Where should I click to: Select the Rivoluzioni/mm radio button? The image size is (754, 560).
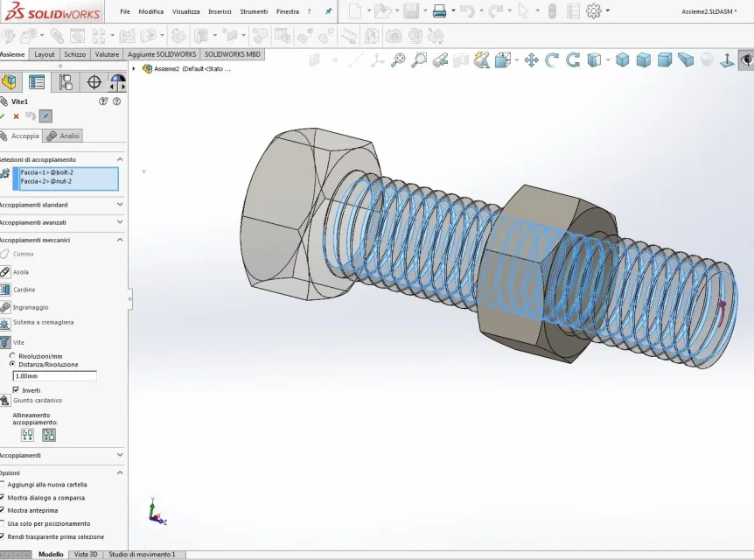[12, 355]
